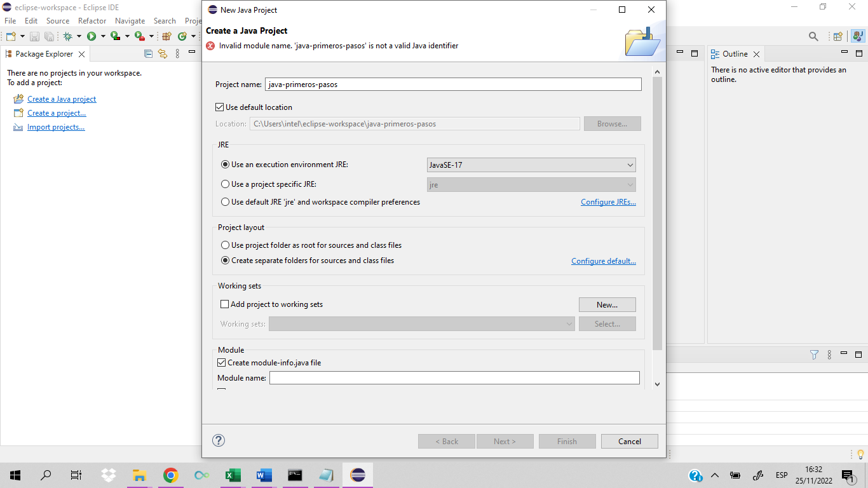Click the filter funnel icon in bottom panel

(x=814, y=355)
